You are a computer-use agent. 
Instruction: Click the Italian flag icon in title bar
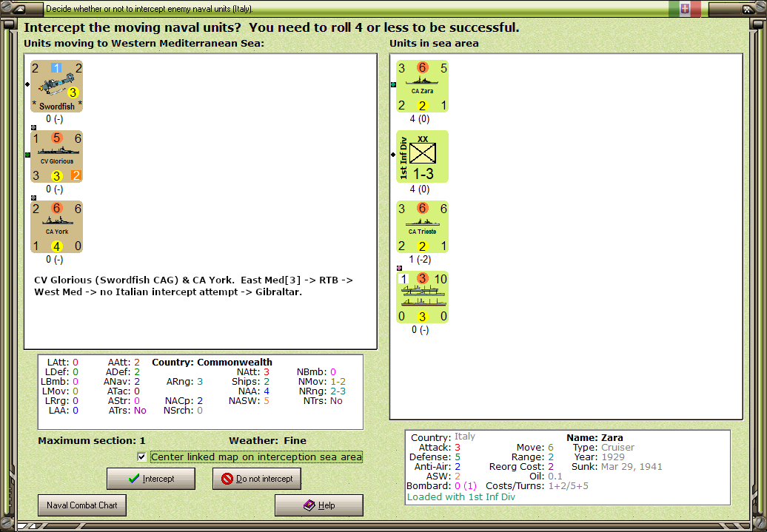pyautogui.click(x=685, y=8)
